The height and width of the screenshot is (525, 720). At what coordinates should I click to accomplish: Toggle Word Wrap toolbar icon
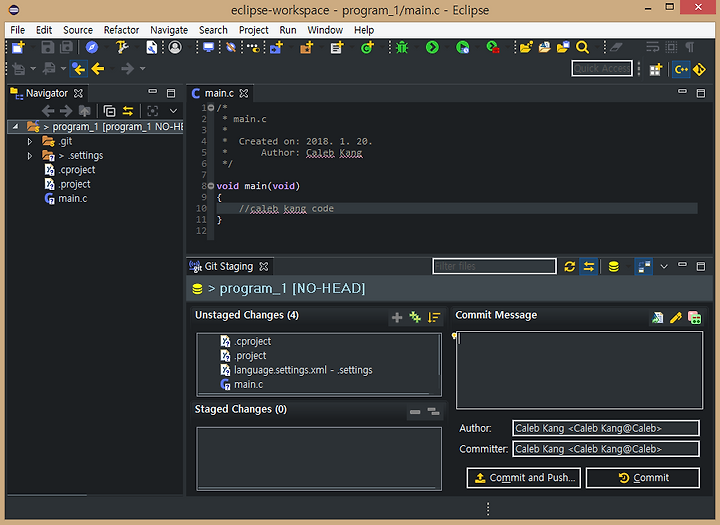pos(652,47)
